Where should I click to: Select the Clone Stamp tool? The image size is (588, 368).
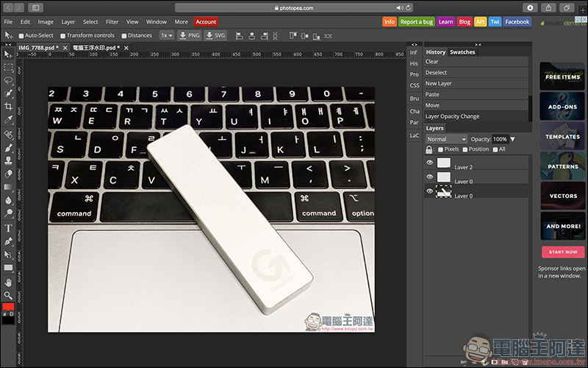click(8, 160)
